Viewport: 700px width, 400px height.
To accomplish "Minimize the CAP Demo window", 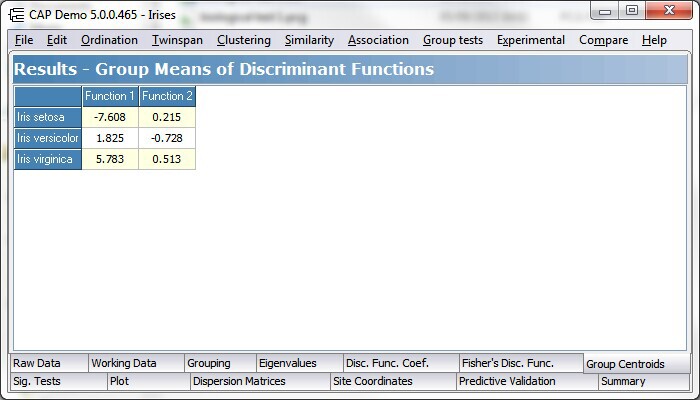I will (605, 11).
